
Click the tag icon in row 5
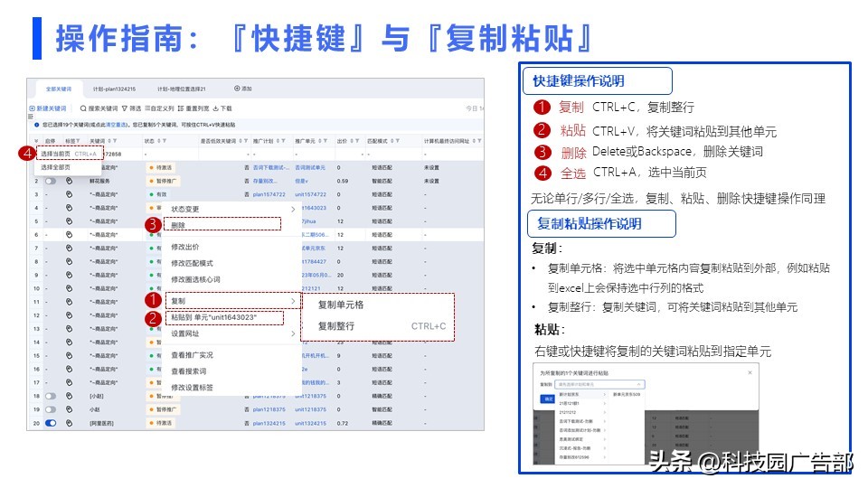click(x=70, y=221)
